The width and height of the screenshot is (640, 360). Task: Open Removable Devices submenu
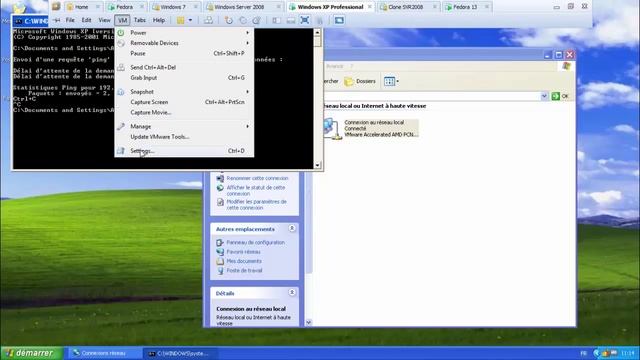184,43
